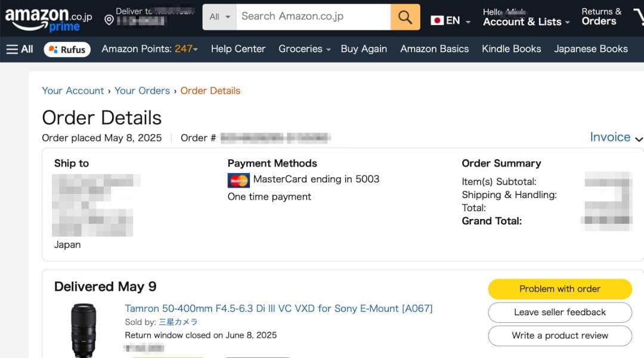
Task: Focus the Search Amazon.co.jp field
Action: [x=313, y=17]
